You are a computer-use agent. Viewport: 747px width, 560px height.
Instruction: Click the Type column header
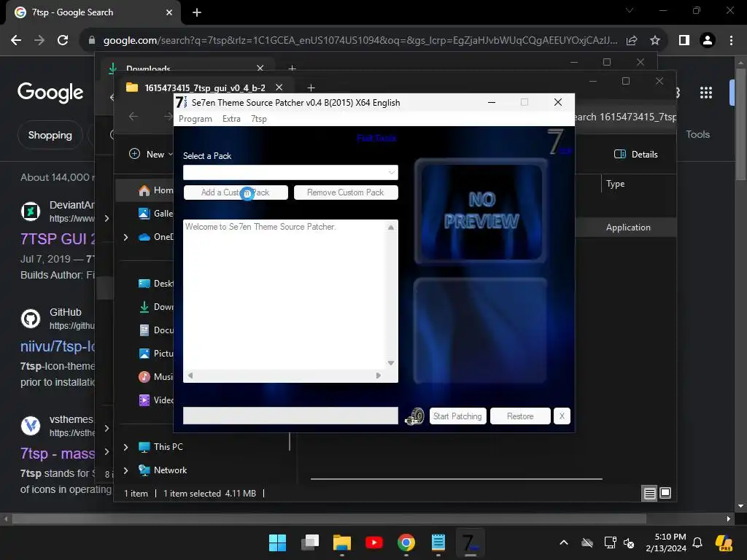615,184
